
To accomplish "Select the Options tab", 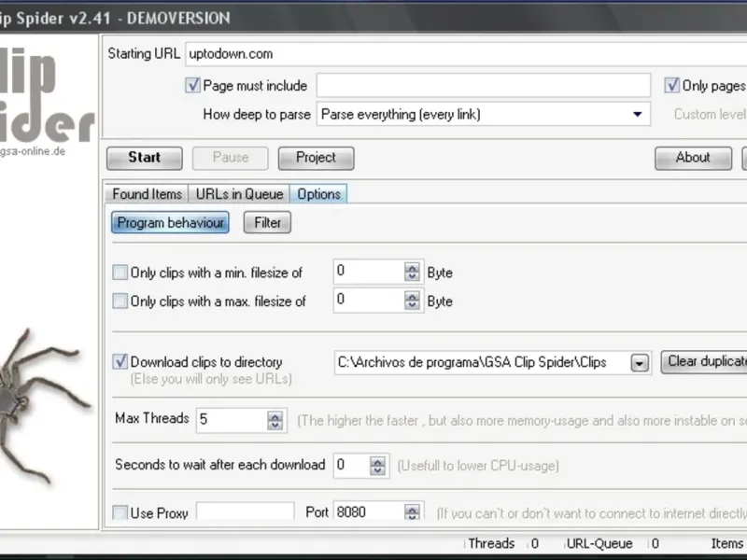I will pyautogui.click(x=318, y=194).
